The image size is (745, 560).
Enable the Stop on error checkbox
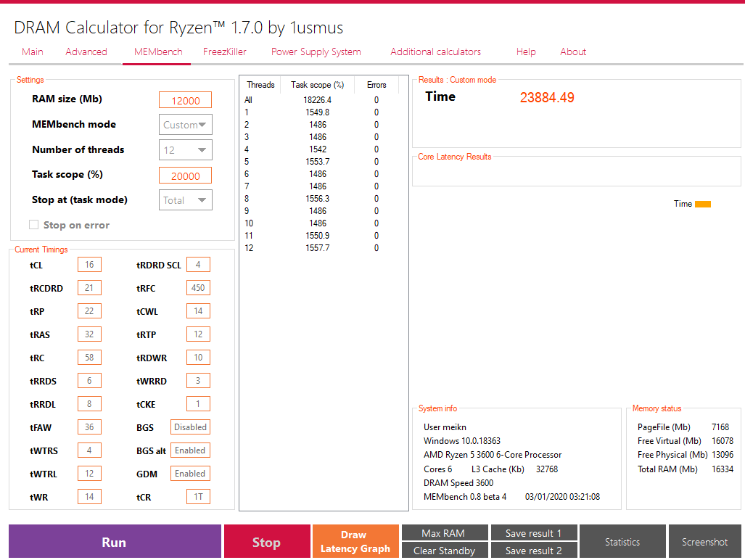click(34, 225)
